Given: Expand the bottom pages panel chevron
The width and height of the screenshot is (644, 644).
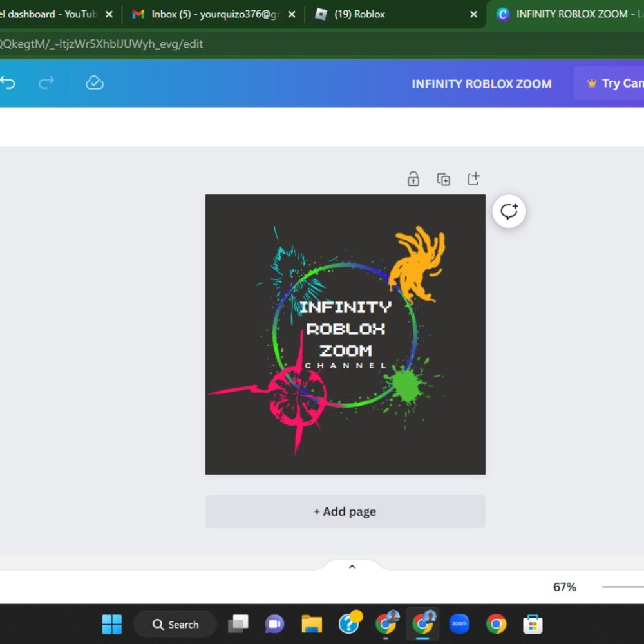Looking at the screenshot, I should coord(352,567).
